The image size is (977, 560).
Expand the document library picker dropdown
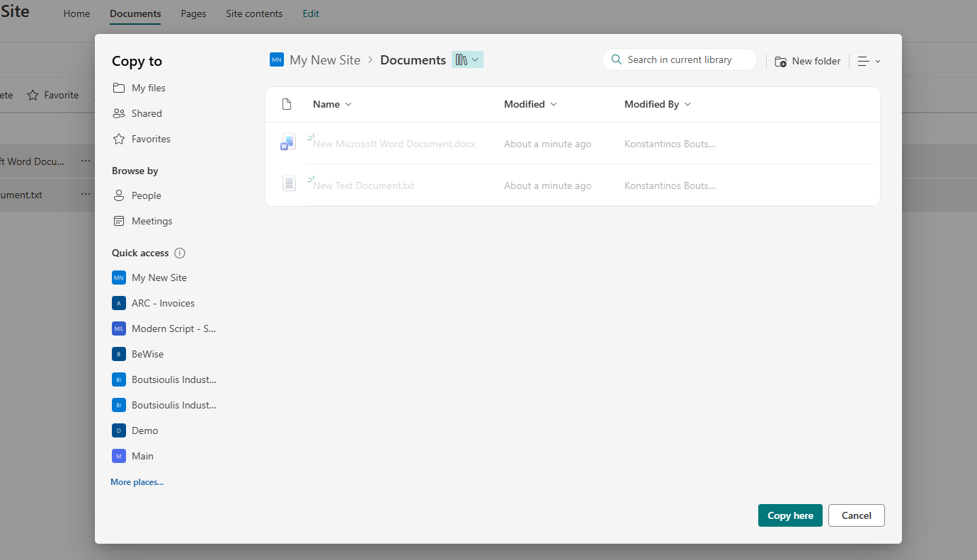467,60
